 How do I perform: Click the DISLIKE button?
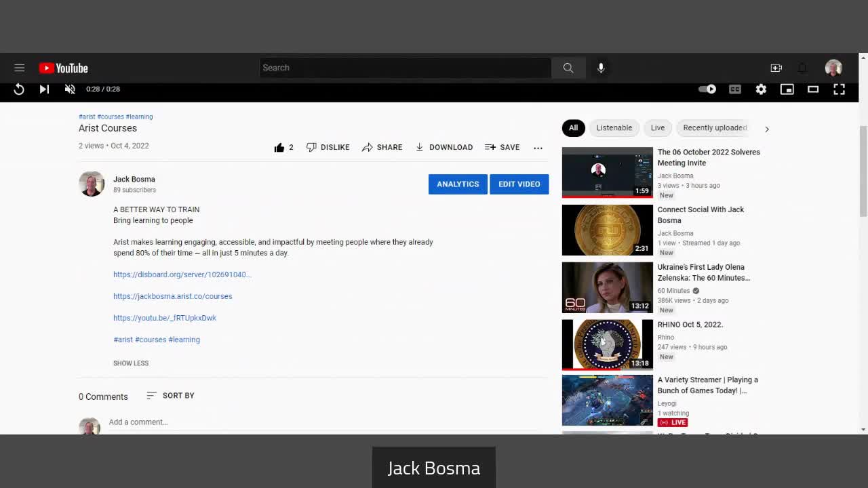(328, 147)
